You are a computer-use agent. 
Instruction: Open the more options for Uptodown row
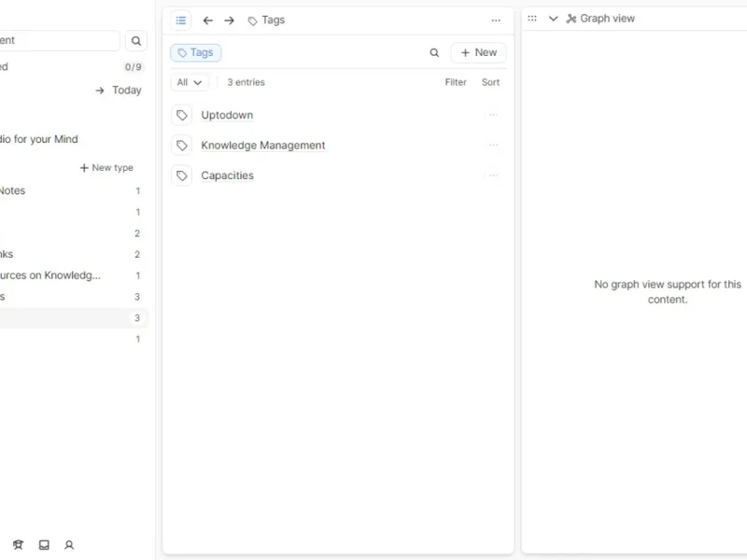point(494,115)
